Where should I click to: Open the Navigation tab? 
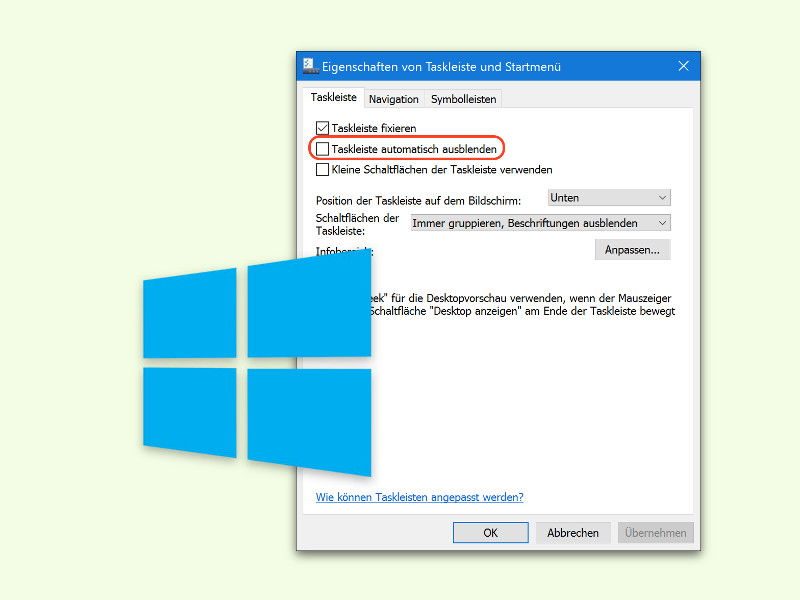(393, 99)
